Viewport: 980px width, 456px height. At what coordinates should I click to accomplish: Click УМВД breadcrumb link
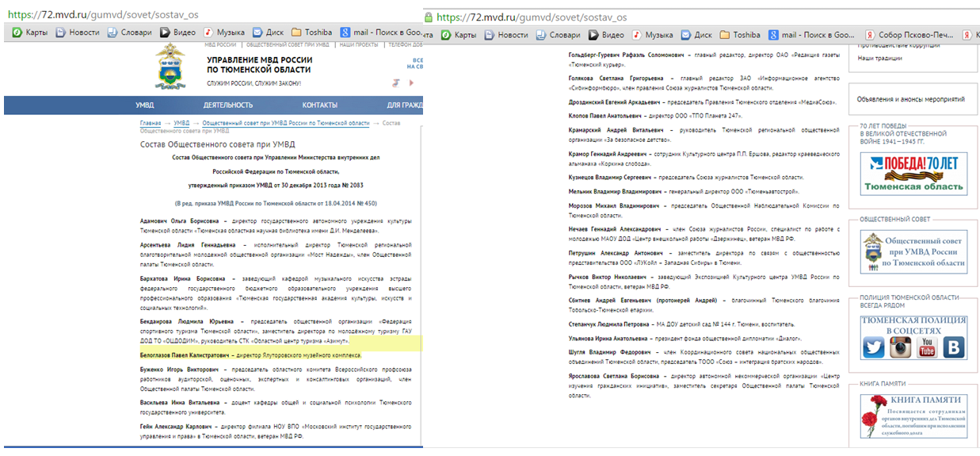pos(182,124)
